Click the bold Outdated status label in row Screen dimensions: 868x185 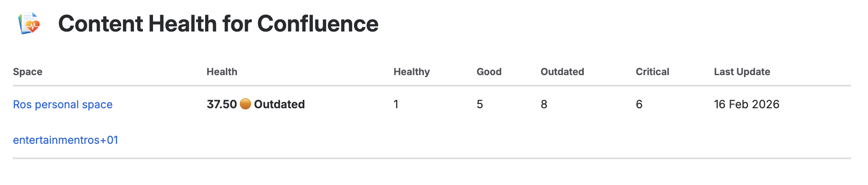point(279,104)
